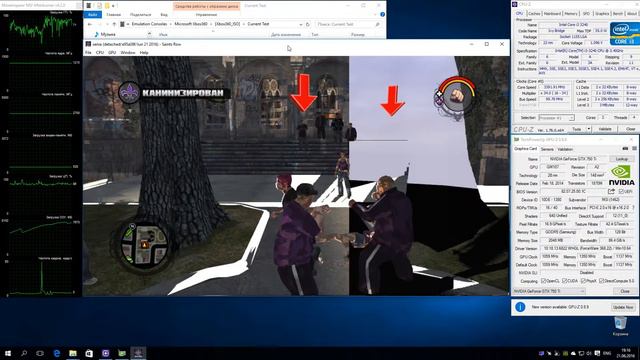Screen dimensions: 640x360
Task: Open the hamburger menu icon in GPU-Z
Action: pos(634,149)
